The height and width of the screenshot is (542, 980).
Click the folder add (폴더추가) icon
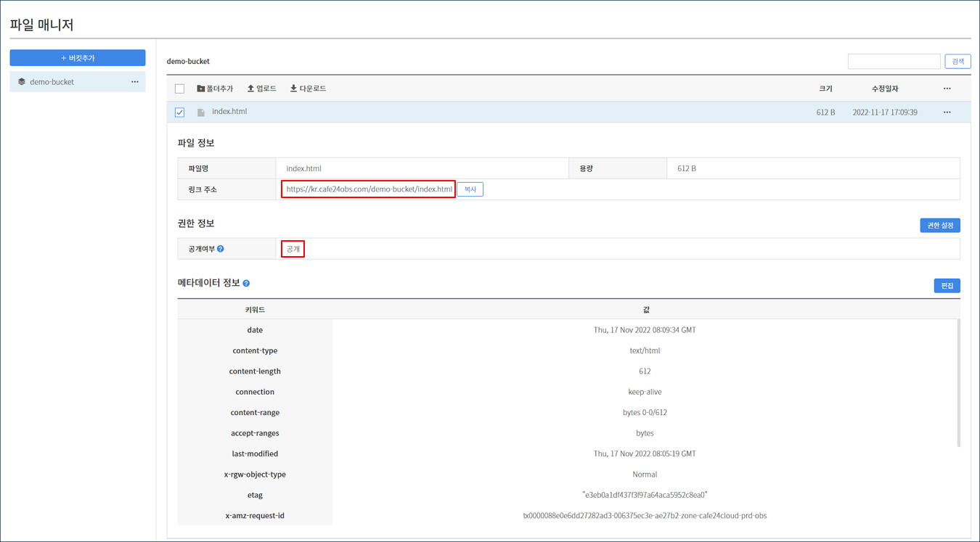pyautogui.click(x=201, y=89)
